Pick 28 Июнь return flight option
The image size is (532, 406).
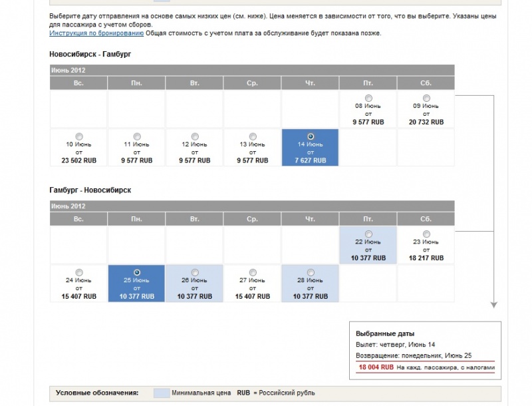point(311,272)
